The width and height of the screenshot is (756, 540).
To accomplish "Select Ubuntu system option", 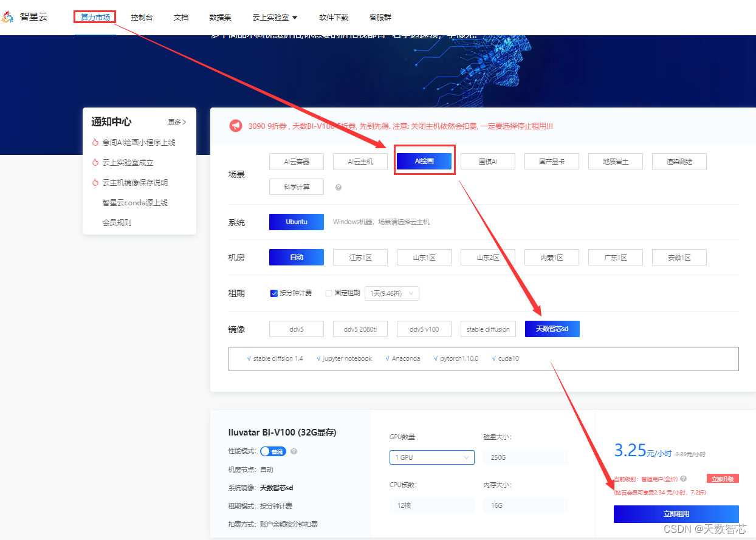I will [297, 222].
